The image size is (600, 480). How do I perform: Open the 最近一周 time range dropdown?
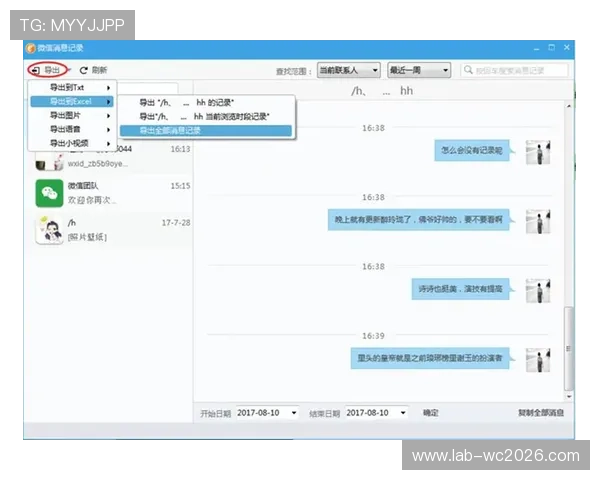point(419,70)
